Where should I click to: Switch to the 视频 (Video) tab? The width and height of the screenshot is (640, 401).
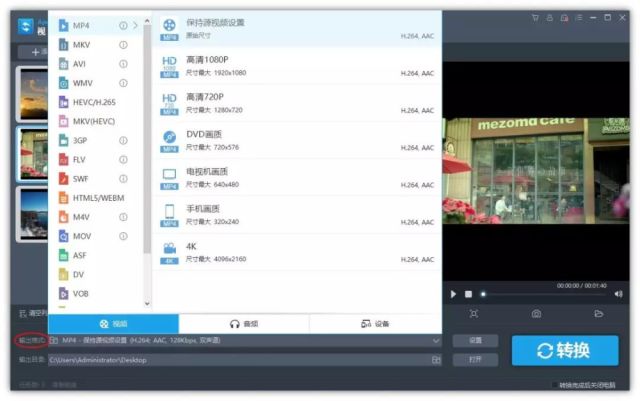click(113, 324)
